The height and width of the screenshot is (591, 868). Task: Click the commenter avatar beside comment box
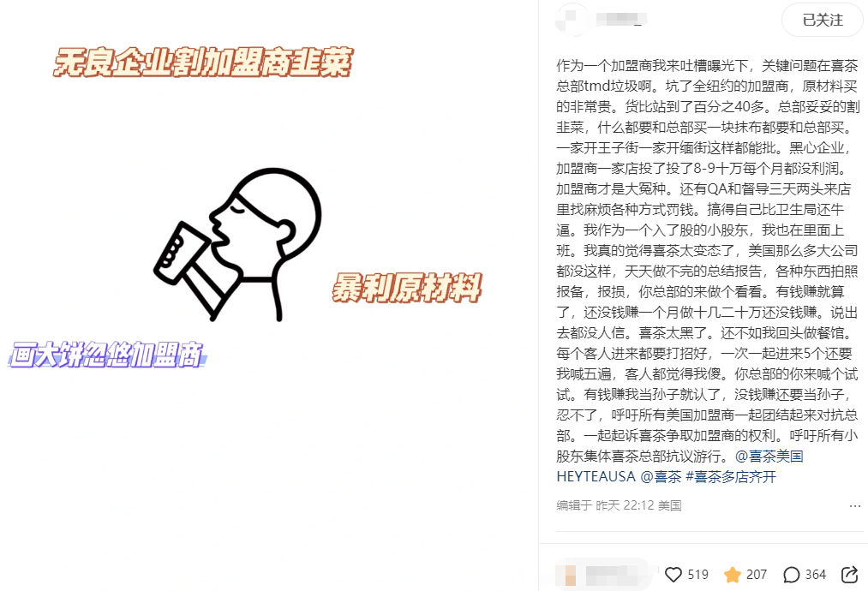coord(569,575)
